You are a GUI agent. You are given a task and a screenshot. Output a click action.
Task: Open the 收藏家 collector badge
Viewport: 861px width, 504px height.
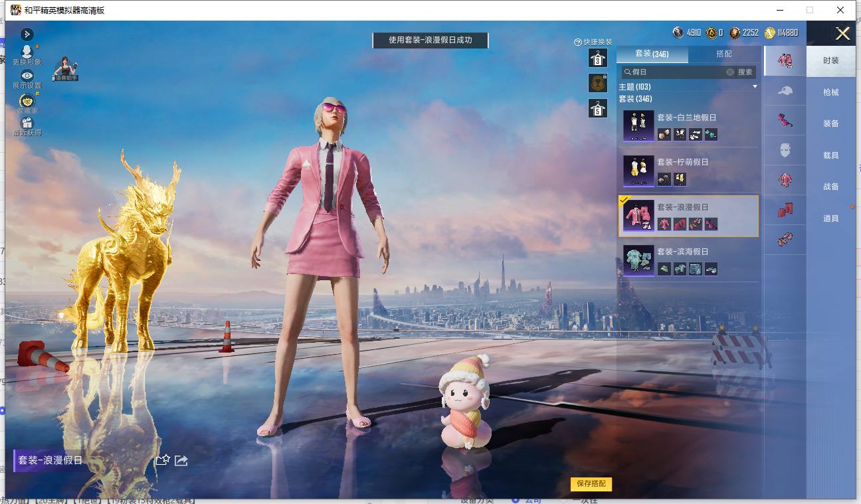27,100
